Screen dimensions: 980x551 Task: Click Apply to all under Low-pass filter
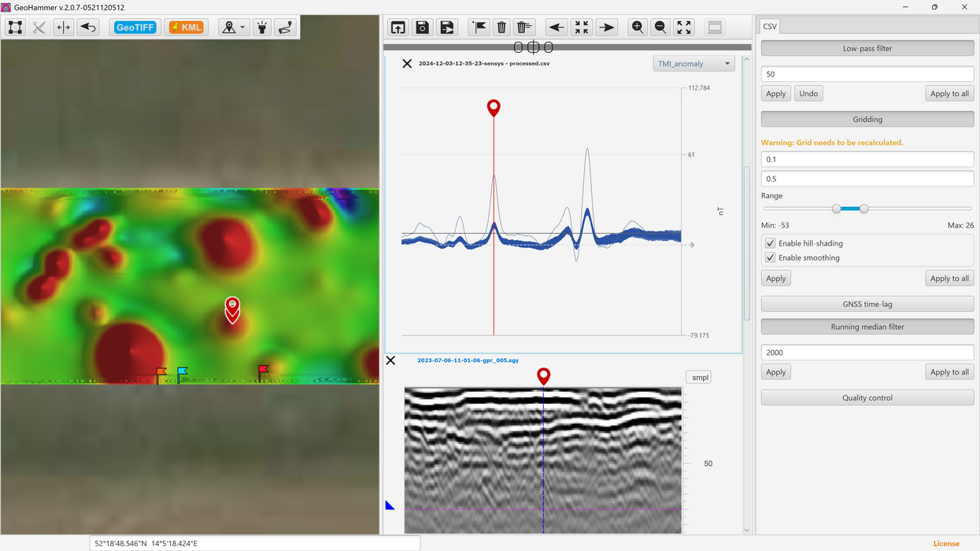coord(949,94)
